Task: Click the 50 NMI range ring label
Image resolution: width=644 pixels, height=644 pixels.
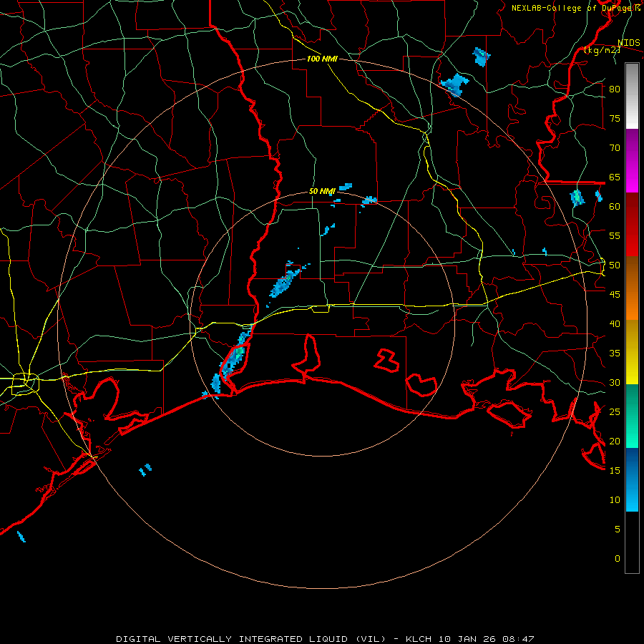Action: 322,191
